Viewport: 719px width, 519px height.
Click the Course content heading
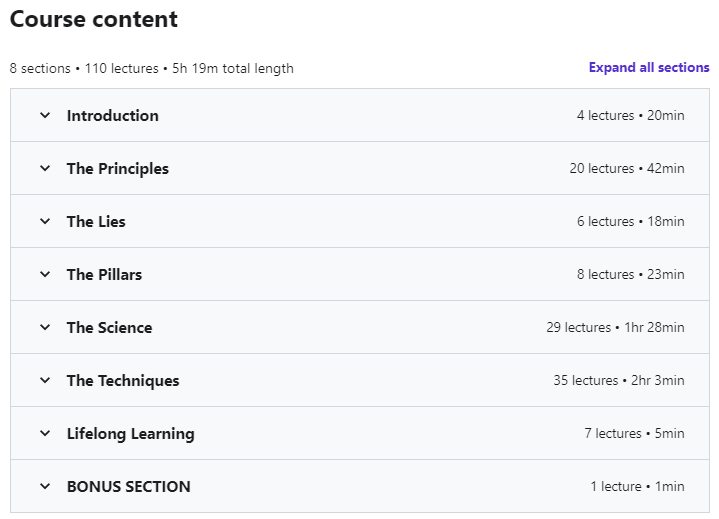(x=94, y=19)
